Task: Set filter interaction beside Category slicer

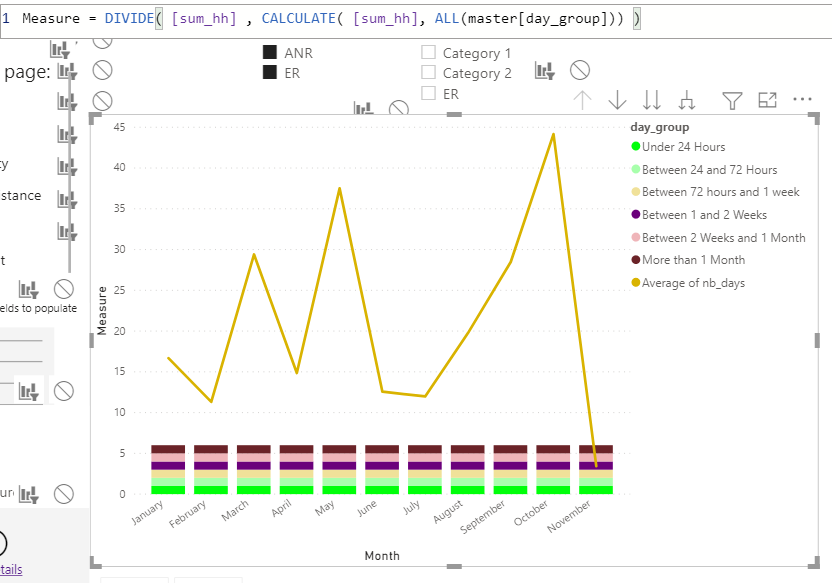Action: click(x=545, y=71)
